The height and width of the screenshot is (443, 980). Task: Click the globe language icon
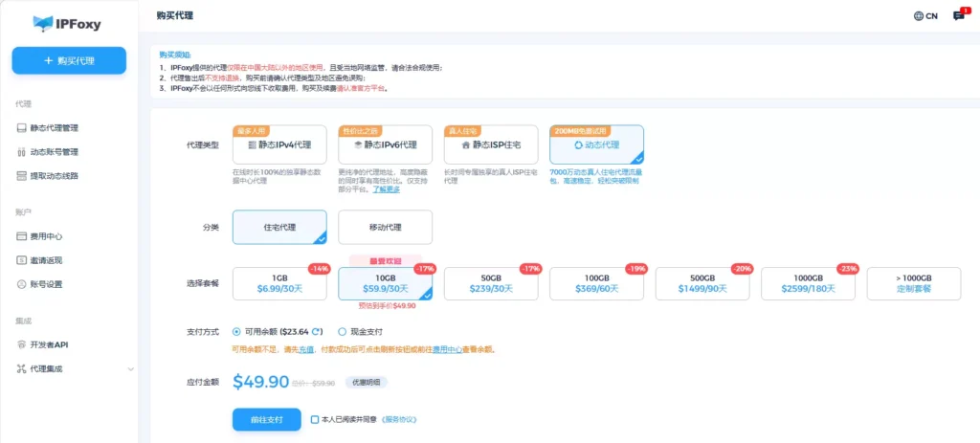(x=919, y=16)
